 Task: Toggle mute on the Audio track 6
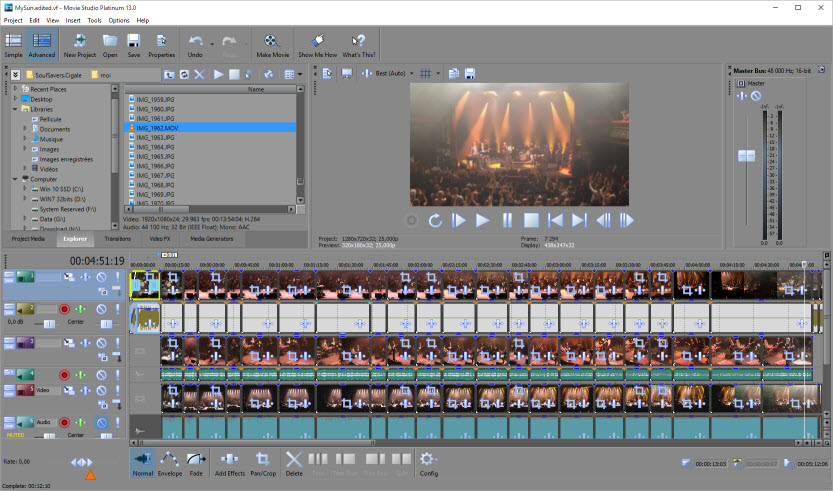tap(101, 422)
